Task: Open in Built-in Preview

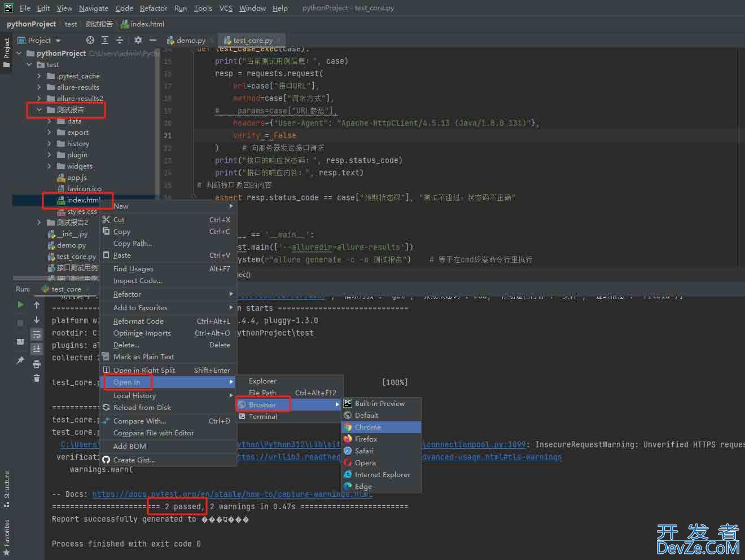Action: pos(382,404)
